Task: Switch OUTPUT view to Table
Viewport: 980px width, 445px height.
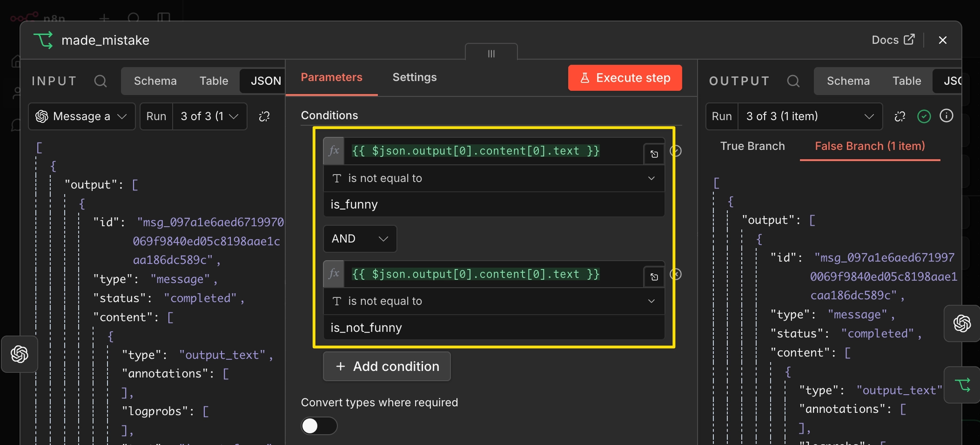Action: [907, 81]
